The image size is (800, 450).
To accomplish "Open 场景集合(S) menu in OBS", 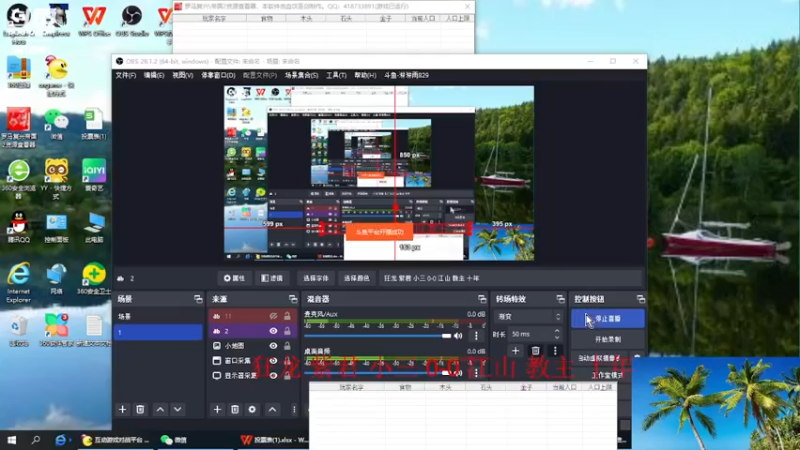I will [301, 75].
